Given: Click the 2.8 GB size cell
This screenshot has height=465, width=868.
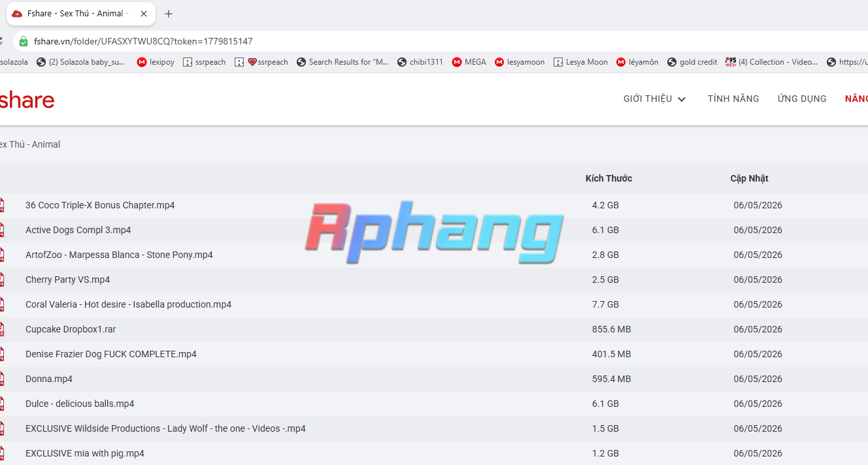Looking at the screenshot, I should (x=605, y=255).
